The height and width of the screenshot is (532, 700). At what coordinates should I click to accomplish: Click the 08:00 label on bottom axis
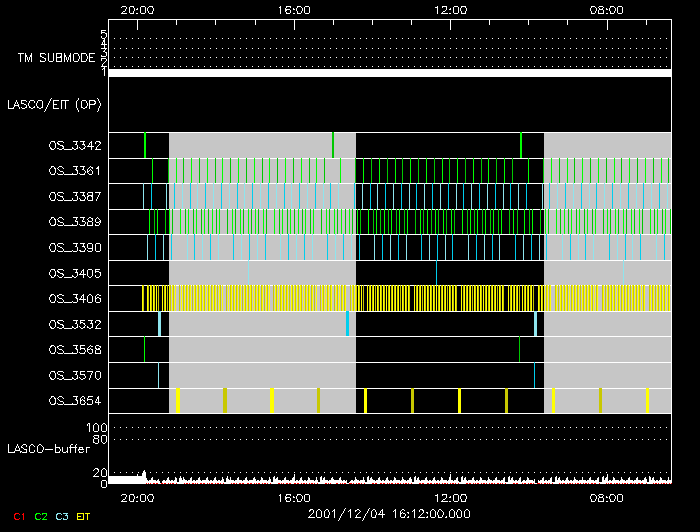coord(608,497)
